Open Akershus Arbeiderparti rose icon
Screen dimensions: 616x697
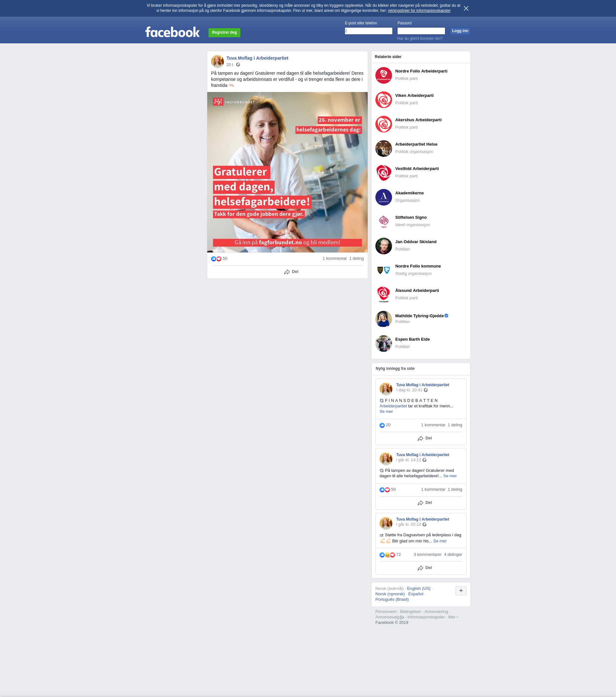383,124
